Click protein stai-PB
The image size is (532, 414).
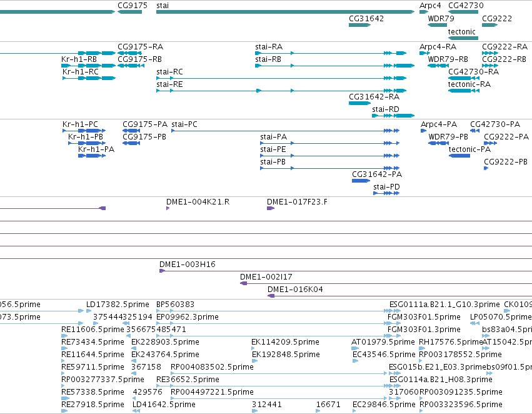(x=330, y=168)
